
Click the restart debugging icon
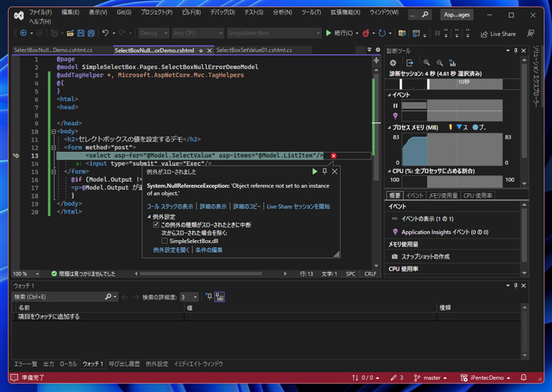click(382, 33)
